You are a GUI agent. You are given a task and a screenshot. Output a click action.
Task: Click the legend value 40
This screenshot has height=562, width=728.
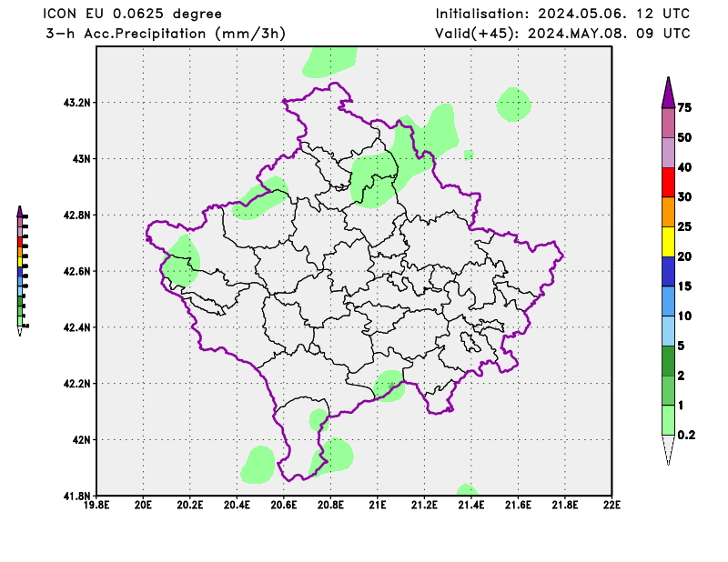coord(684,167)
